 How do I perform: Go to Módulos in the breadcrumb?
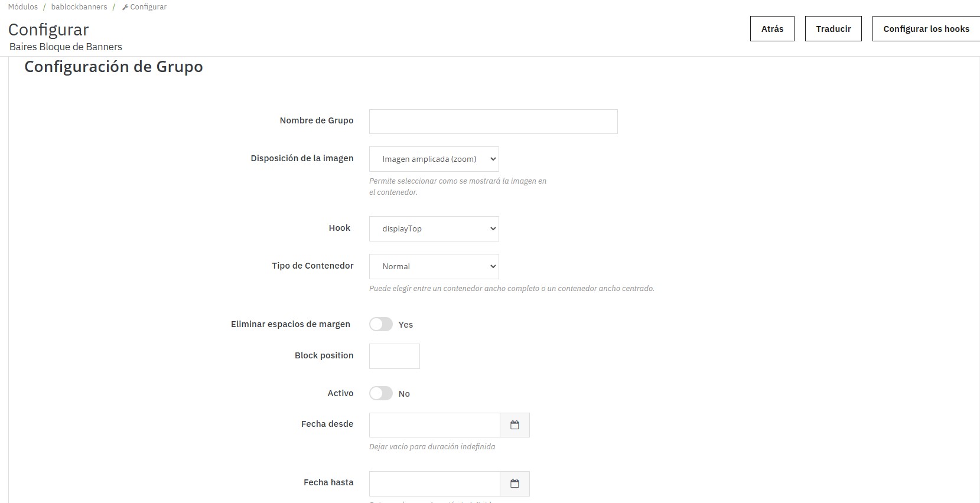tap(23, 7)
